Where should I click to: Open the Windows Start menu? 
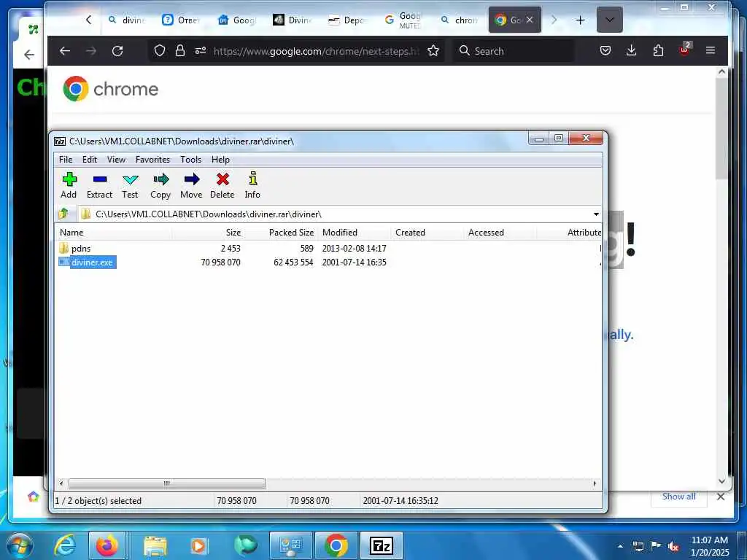(x=19, y=545)
